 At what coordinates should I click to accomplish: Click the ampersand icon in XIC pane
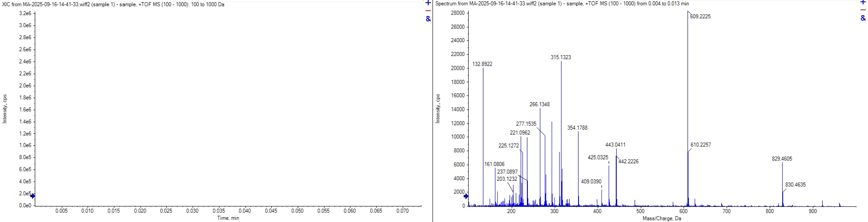428,19
